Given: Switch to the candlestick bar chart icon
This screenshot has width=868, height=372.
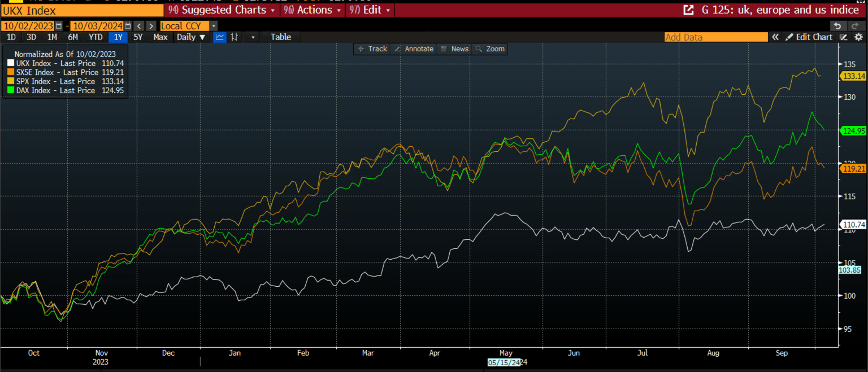Looking at the screenshot, I should pos(235,37).
